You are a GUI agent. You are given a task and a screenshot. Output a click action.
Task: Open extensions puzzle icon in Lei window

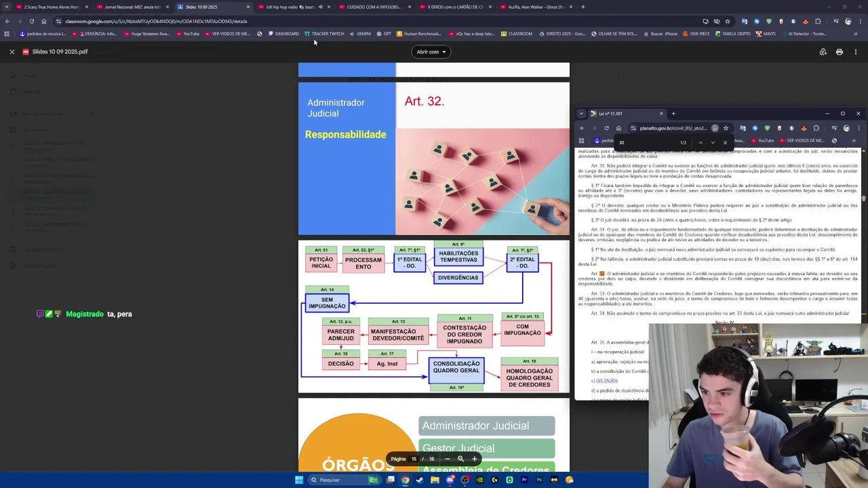point(816,128)
